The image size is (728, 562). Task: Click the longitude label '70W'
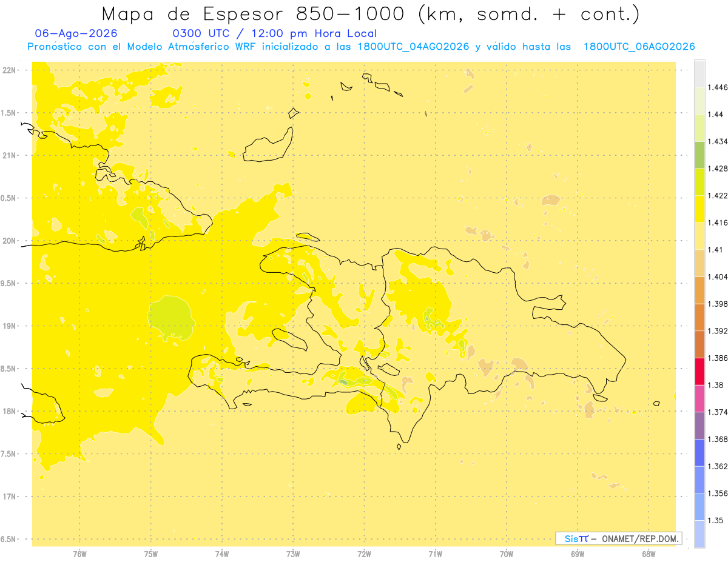506,554
